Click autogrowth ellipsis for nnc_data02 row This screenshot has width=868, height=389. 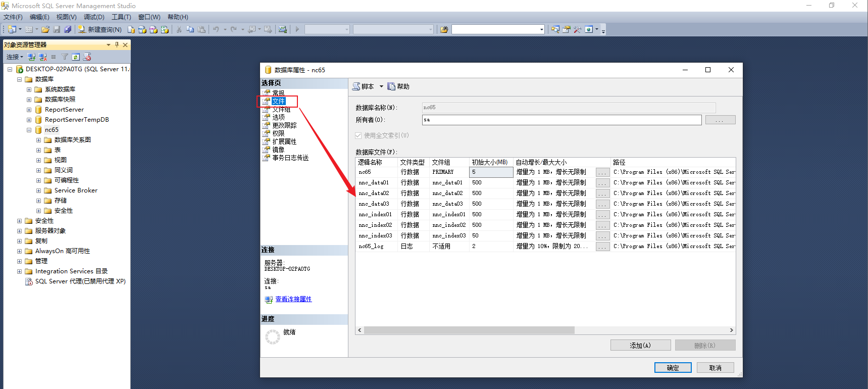coord(602,193)
